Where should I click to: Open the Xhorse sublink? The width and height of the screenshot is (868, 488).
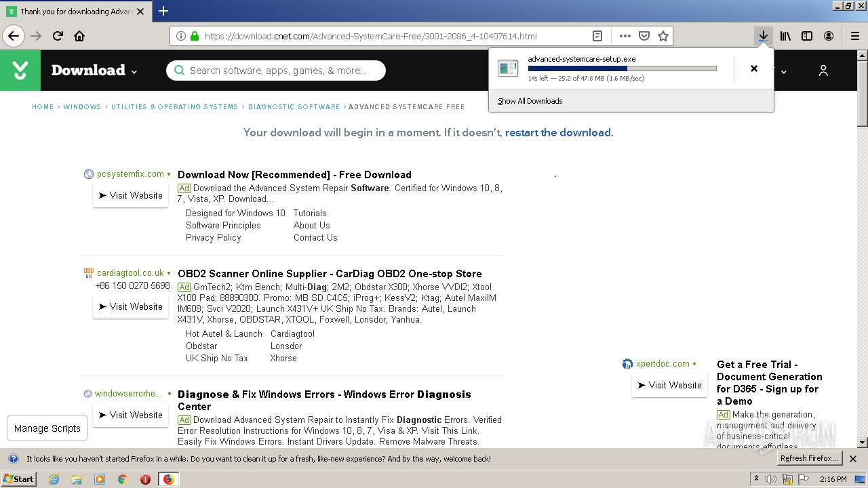(x=283, y=358)
